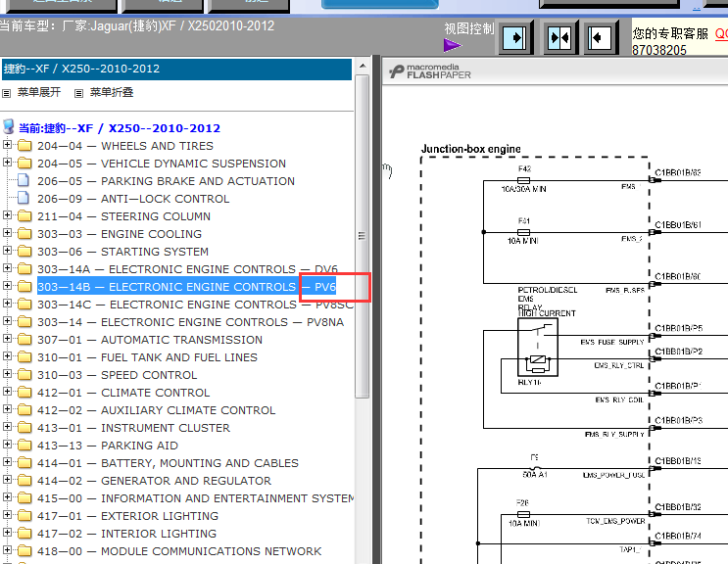Select 310-03 Speed Control item

click(118, 375)
